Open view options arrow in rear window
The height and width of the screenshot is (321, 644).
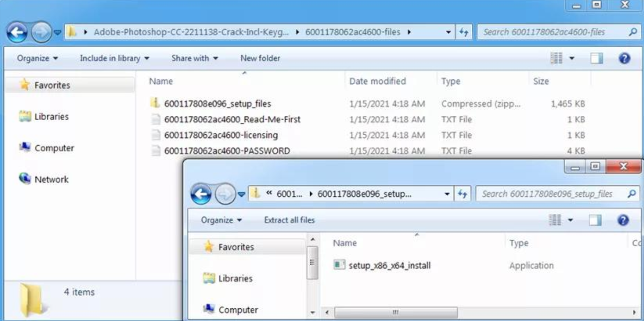[x=572, y=58]
